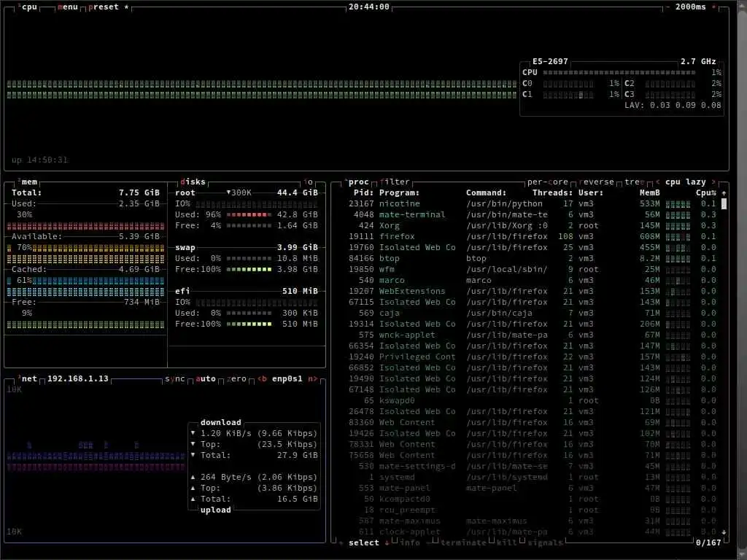
Task: Decrease update interval with minus beside 2000ms
Action: tap(667, 7)
